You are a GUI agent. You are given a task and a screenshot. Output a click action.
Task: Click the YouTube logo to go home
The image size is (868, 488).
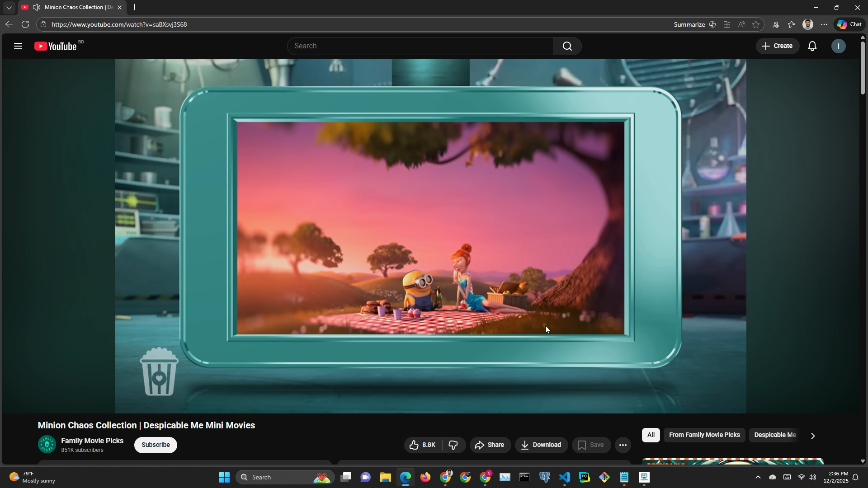pos(56,46)
